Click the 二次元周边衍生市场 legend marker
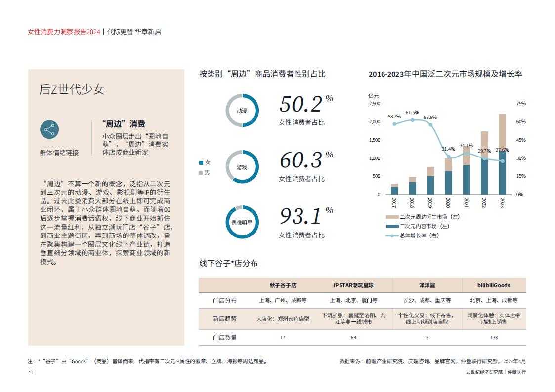The width and height of the screenshot is (555, 392). coord(392,217)
